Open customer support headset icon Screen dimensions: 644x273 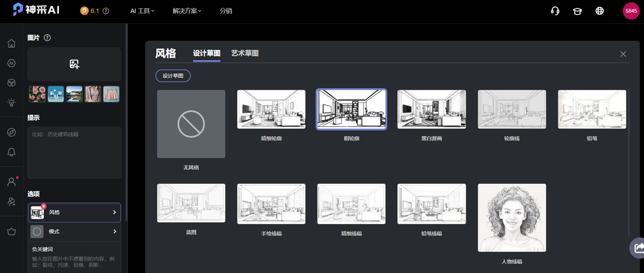tap(555, 11)
